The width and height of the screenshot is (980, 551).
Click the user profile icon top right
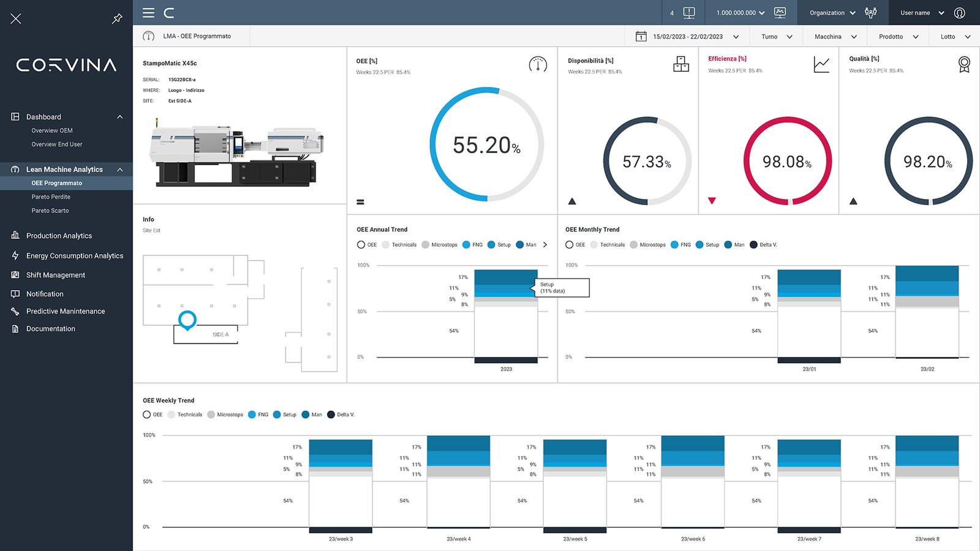click(x=960, y=12)
